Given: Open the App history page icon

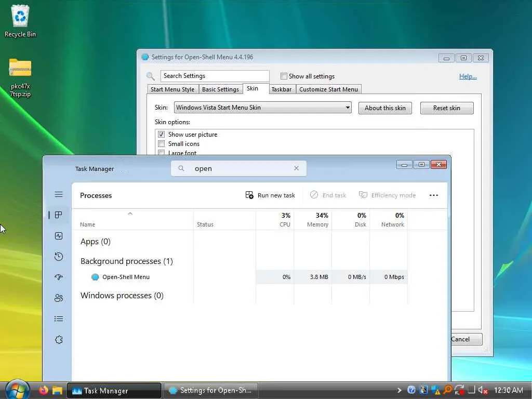Looking at the screenshot, I should [x=59, y=257].
